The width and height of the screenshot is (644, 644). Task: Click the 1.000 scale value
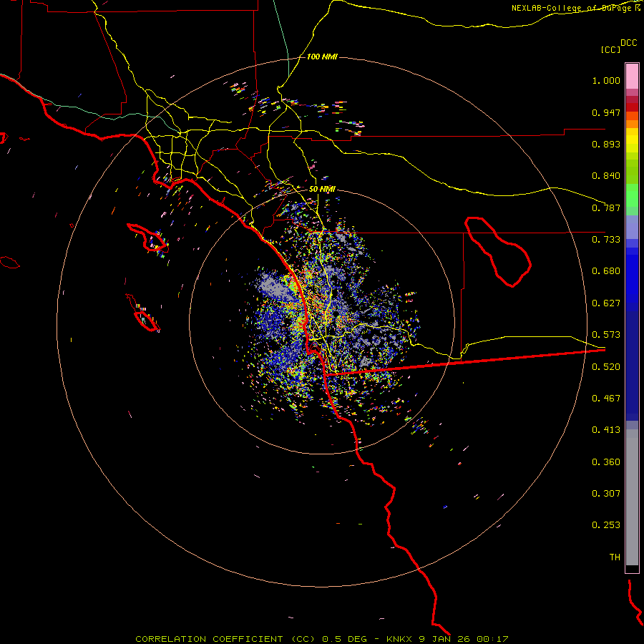coord(606,80)
